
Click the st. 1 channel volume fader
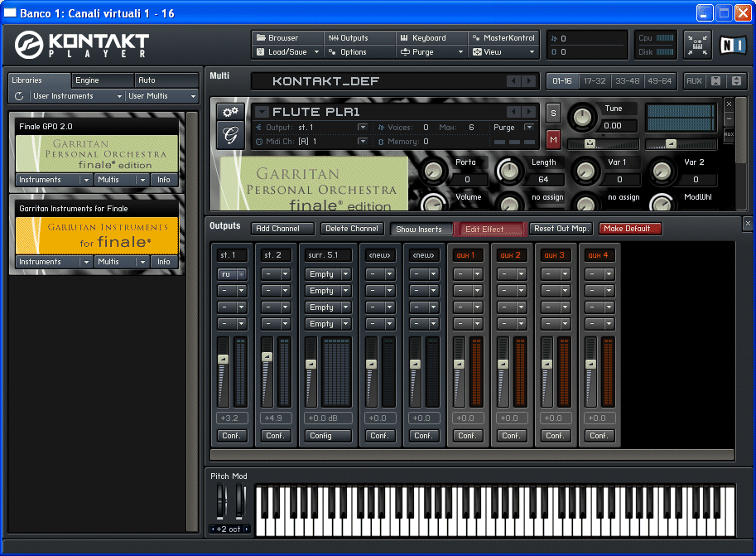point(222,359)
